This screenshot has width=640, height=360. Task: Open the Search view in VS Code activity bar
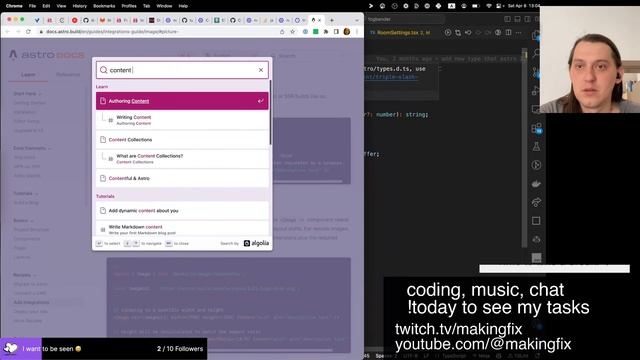[536, 53]
